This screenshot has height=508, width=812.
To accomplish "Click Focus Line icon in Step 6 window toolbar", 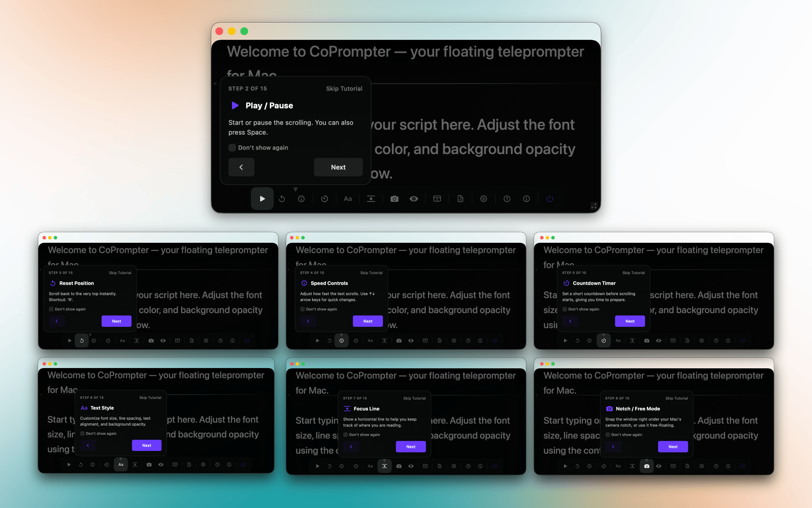I will pyautogui.click(x=135, y=465).
